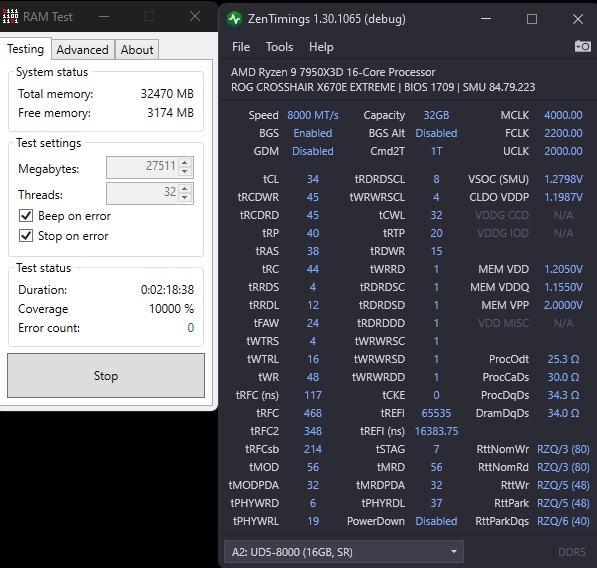The height and width of the screenshot is (568, 597).
Task: Click the Cmd2T value 1T
Action: (436, 151)
